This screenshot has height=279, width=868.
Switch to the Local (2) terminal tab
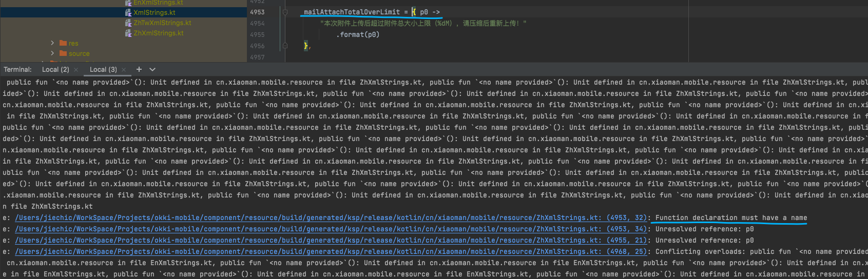click(x=55, y=69)
